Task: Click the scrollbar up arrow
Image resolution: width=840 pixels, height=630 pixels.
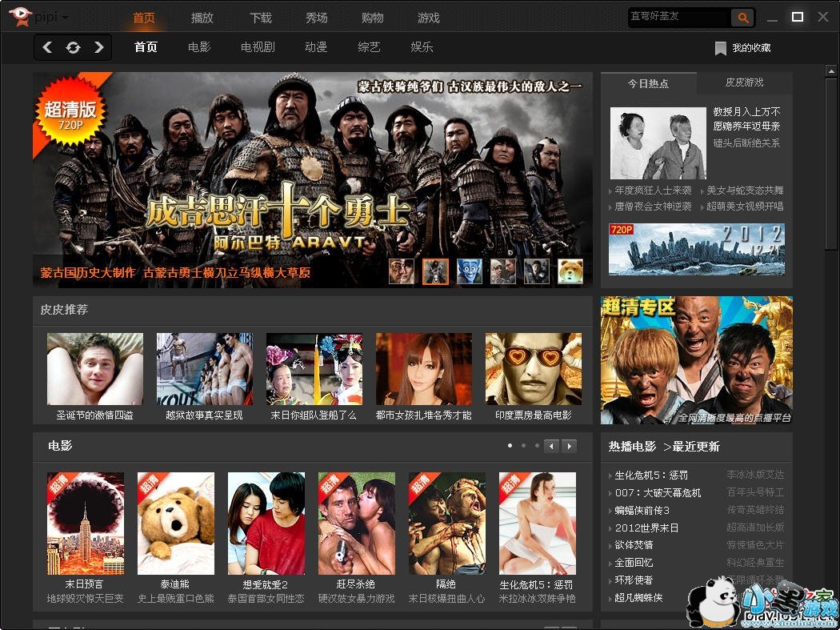Action: (831, 70)
